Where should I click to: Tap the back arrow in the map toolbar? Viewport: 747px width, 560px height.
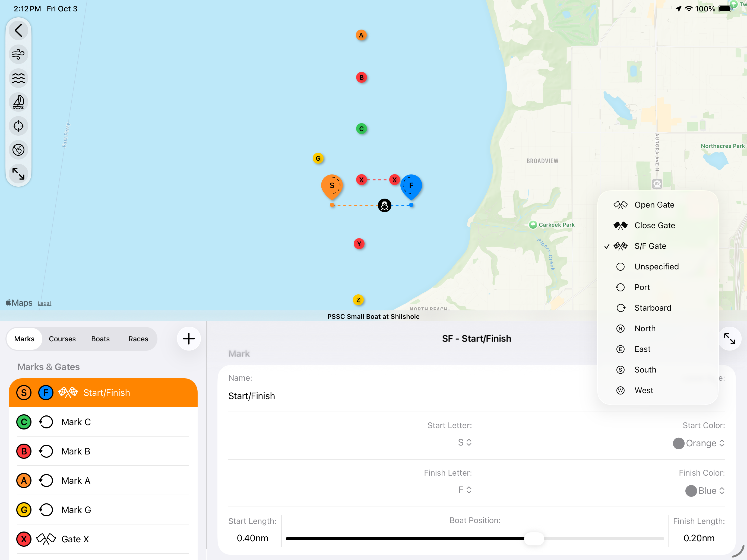18,30
